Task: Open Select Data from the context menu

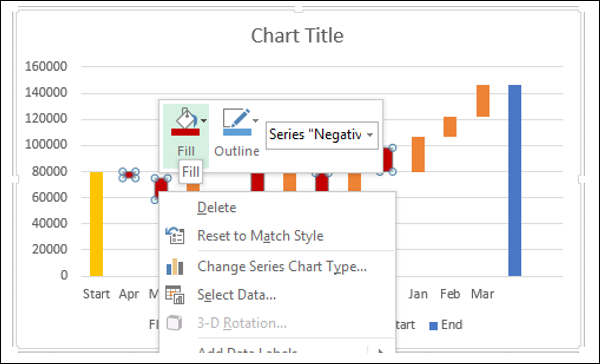Action: point(236,295)
